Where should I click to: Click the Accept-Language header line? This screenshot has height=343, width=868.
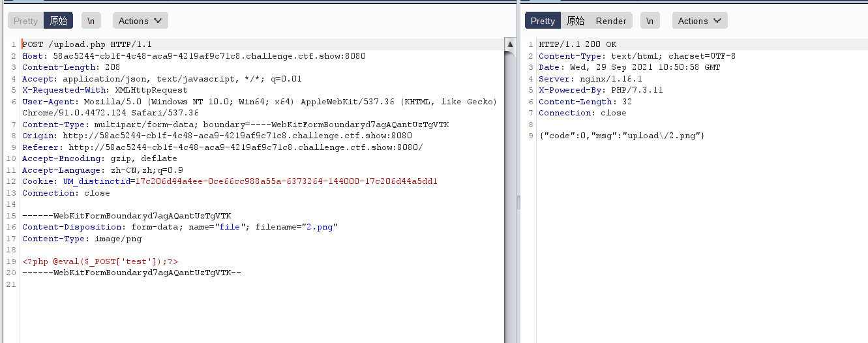tap(102, 170)
